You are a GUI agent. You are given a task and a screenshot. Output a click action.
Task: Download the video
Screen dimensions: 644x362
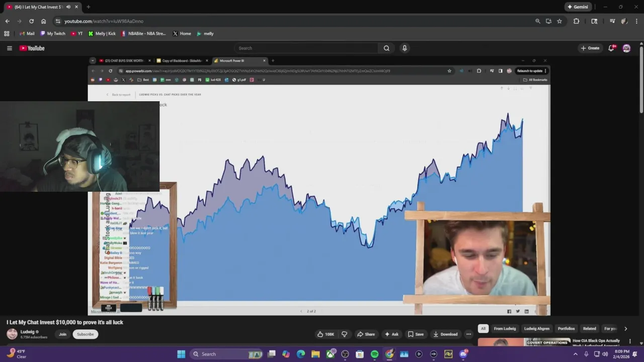tap(445, 334)
